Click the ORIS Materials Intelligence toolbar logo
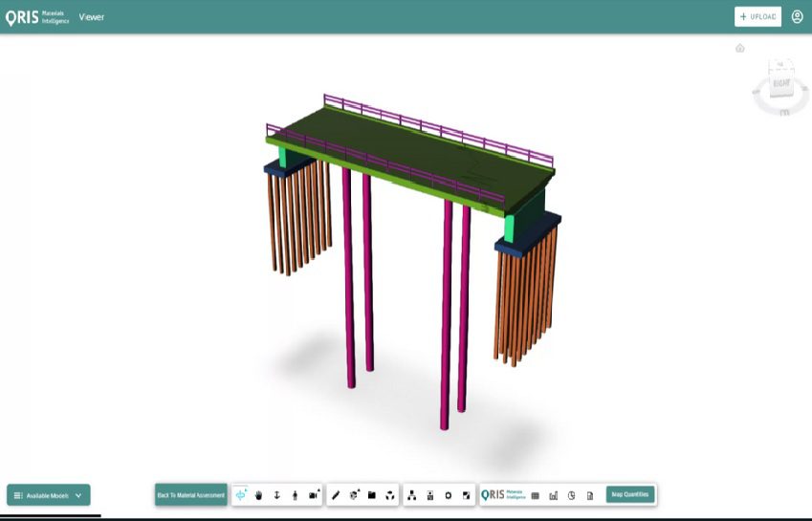Image resolution: width=812 pixels, height=521 pixels. [503, 494]
